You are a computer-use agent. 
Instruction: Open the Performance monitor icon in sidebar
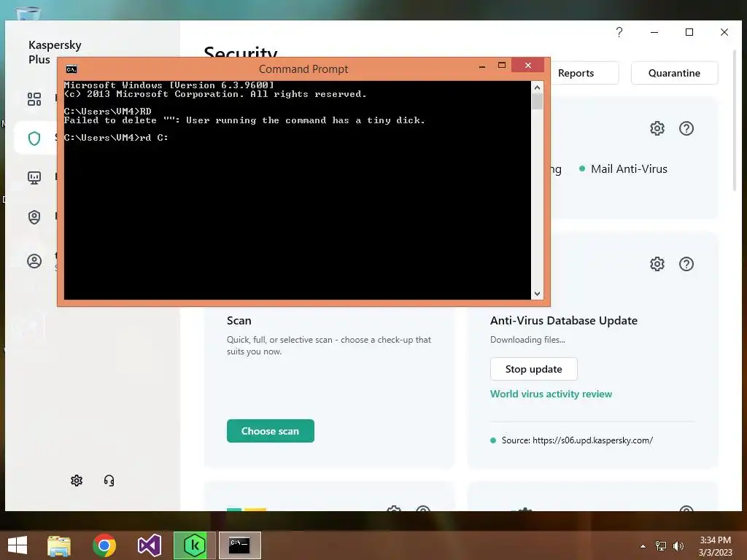pos(34,178)
